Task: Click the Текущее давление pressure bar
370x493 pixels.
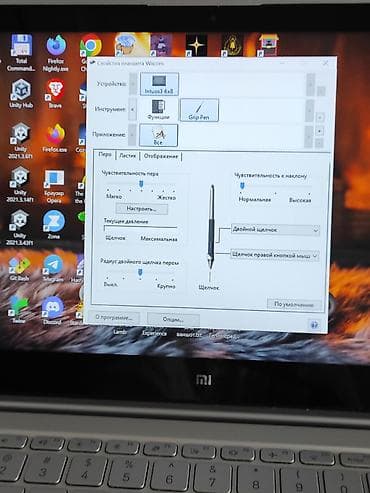Action: coord(140,228)
